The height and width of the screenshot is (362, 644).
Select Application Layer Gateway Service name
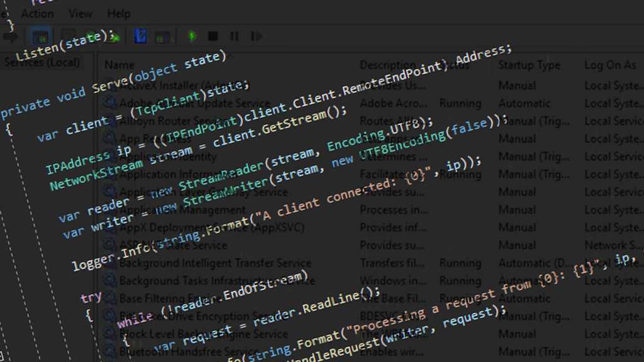(204, 192)
